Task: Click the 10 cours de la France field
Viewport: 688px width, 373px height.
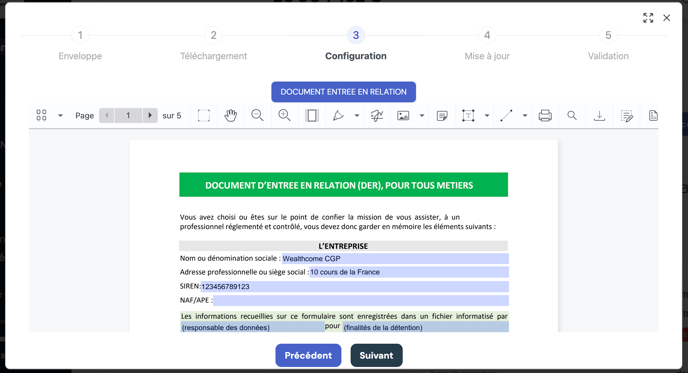Action: pos(409,272)
